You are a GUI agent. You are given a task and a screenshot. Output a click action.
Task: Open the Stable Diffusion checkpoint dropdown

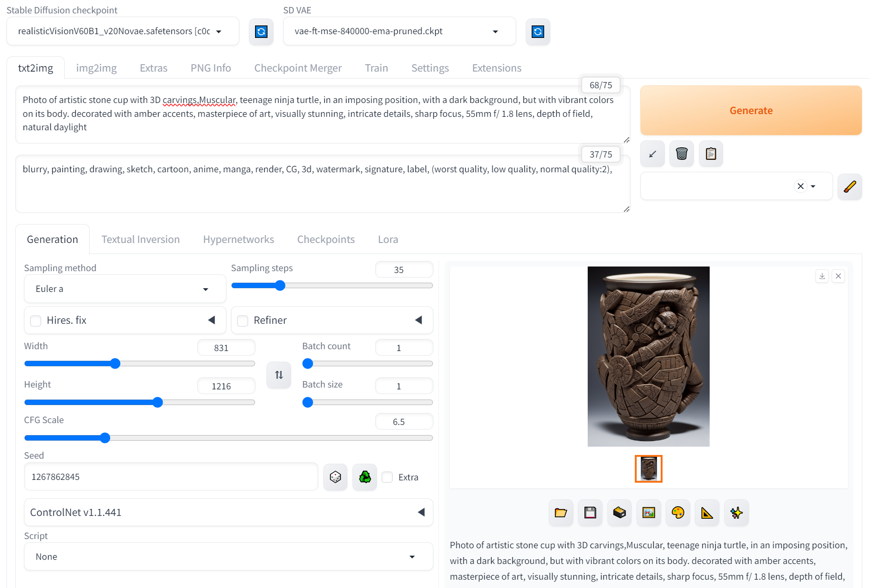tap(123, 31)
